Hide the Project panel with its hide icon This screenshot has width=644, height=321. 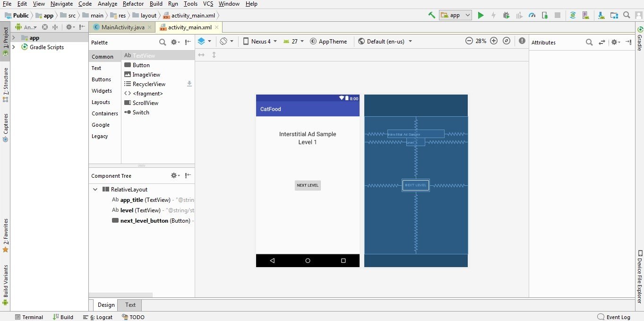(x=82, y=27)
